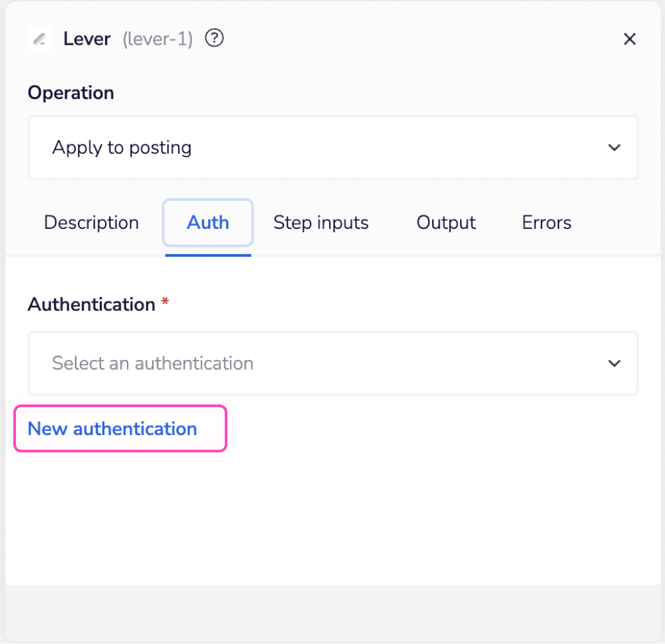Switch to the Description tab

[91, 223]
